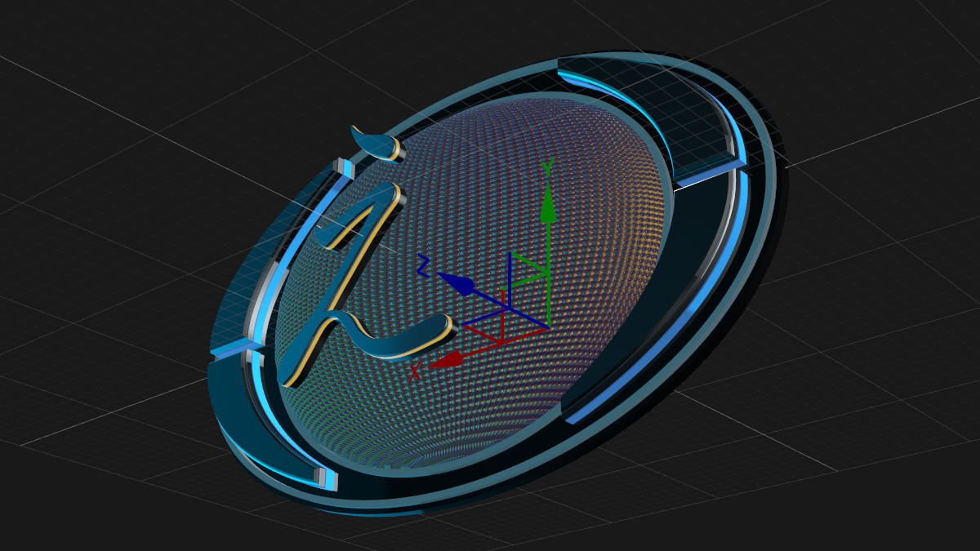
Task: Click the Z label on the gizmo
Action: pos(423,264)
